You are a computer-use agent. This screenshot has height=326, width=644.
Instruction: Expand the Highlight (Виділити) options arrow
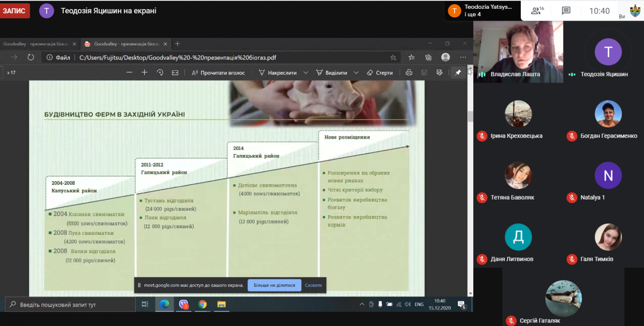[x=356, y=73]
